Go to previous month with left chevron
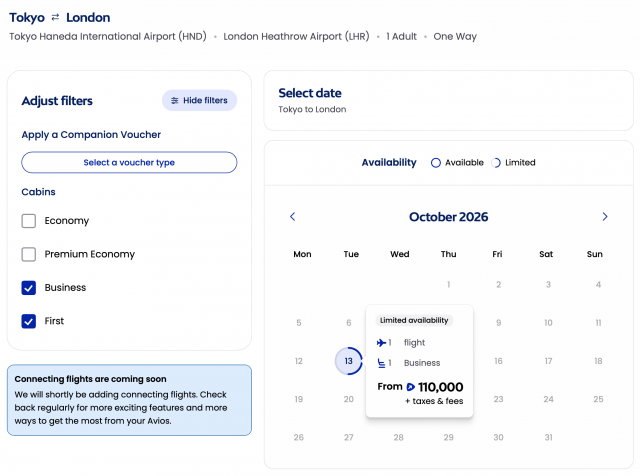This screenshot has width=640, height=476. [292, 216]
